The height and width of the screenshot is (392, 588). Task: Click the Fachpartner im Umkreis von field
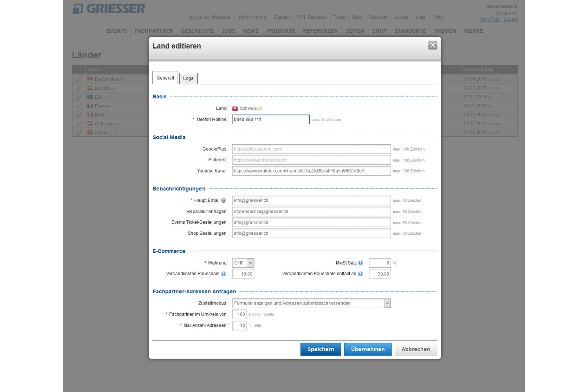pyautogui.click(x=239, y=314)
